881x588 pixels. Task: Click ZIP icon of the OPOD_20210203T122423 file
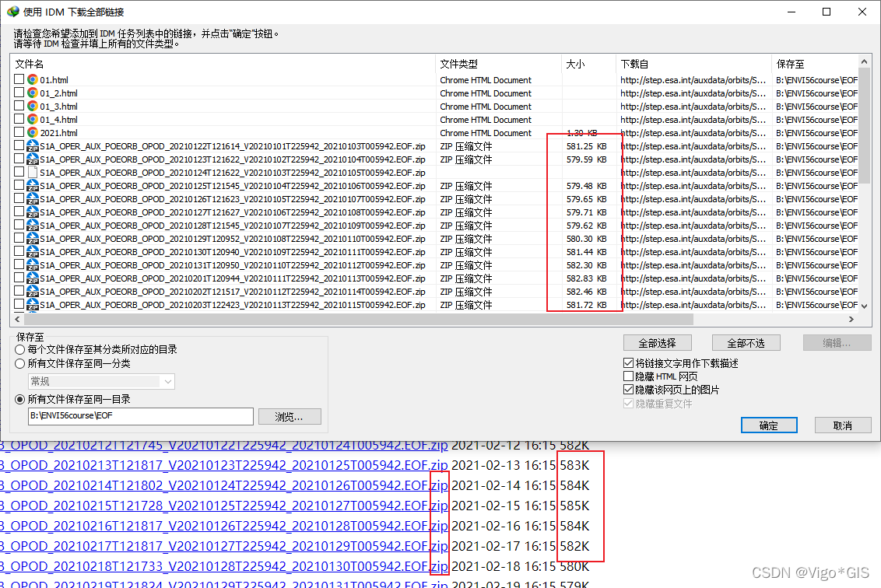point(33,304)
